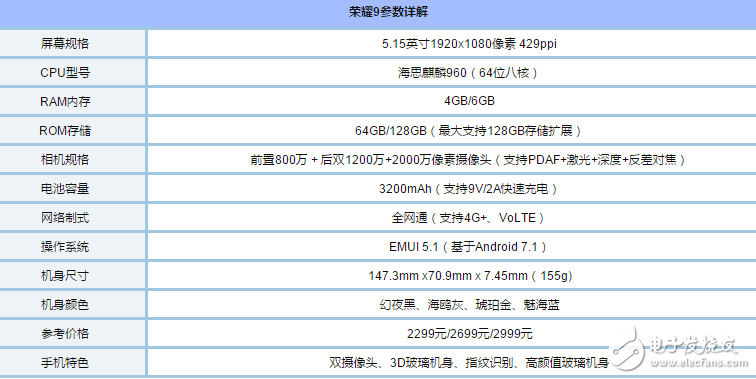Viewport: 756px width, 379px height.
Task: Select the 网络制式 row label
Action: pyautogui.click(x=65, y=217)
